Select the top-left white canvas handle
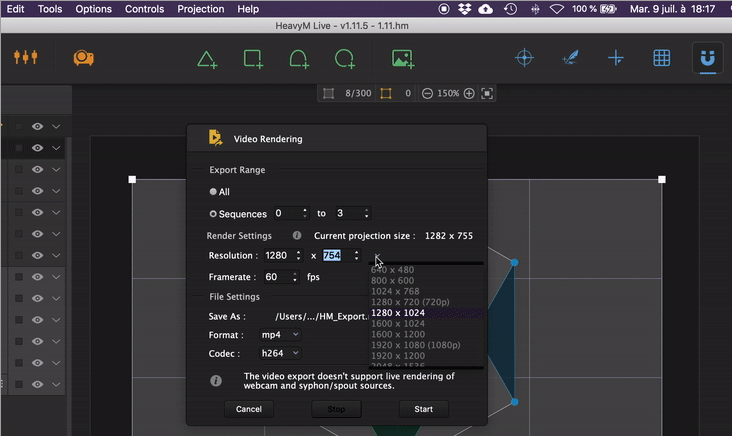Screen dimensions: 732x436 click(132, 179)
